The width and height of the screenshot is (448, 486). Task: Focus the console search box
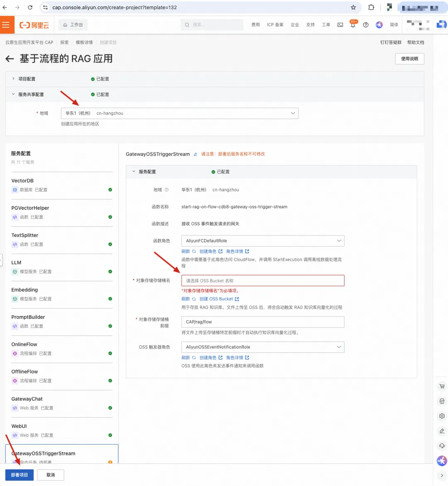212,25
